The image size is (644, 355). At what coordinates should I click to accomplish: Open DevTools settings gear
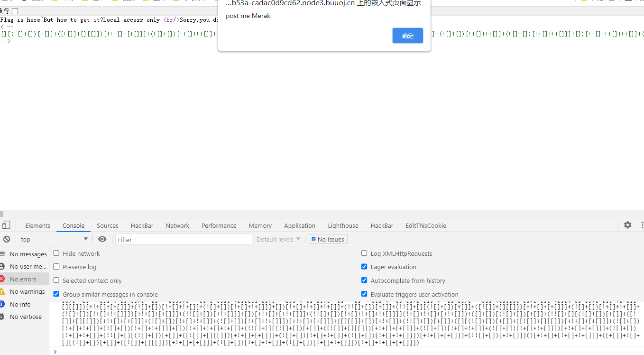point(627,225)
